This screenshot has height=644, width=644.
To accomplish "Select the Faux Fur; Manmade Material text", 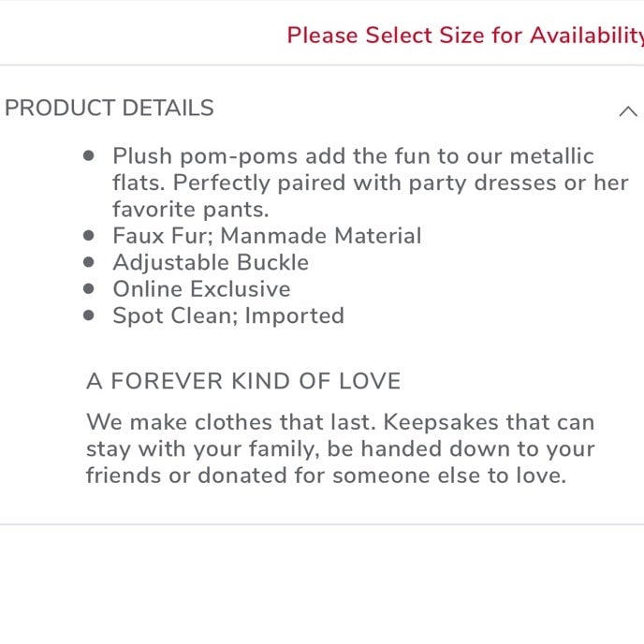I will [x=267, y=236].
